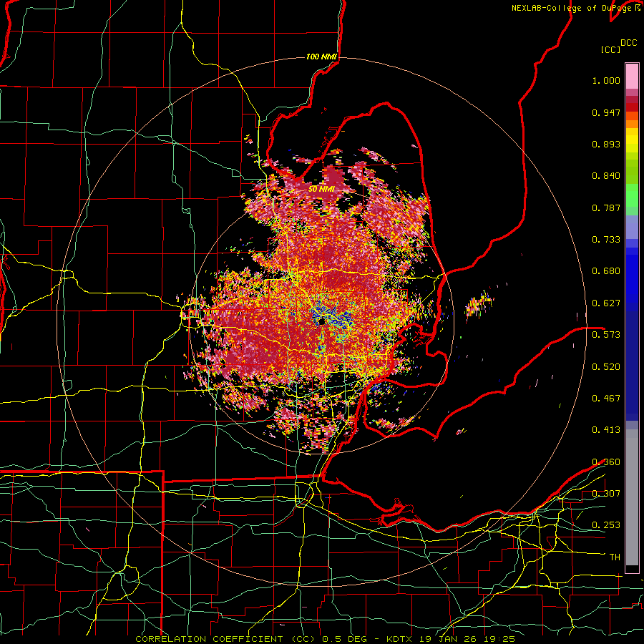644x644 pixels.
Task: Select the 1.000 value on the scale
Action: click(x=606, y=80)
